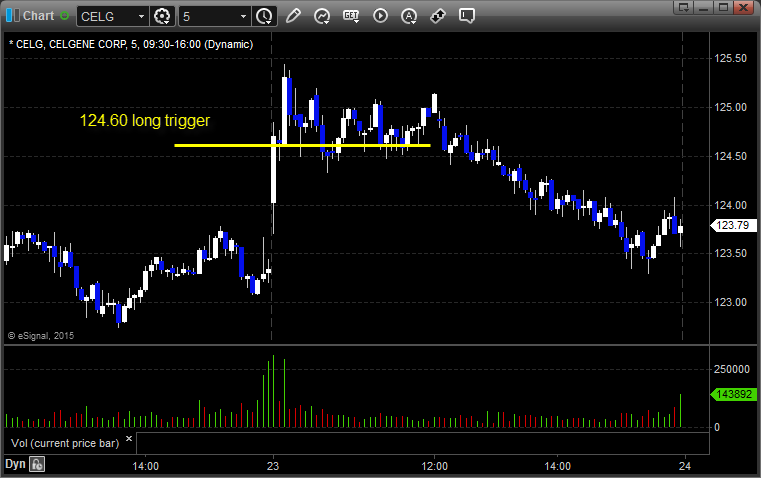Click the Vol (current price bar) label
Viewport: 761px width, 478px height.
[x=65, y=443]
